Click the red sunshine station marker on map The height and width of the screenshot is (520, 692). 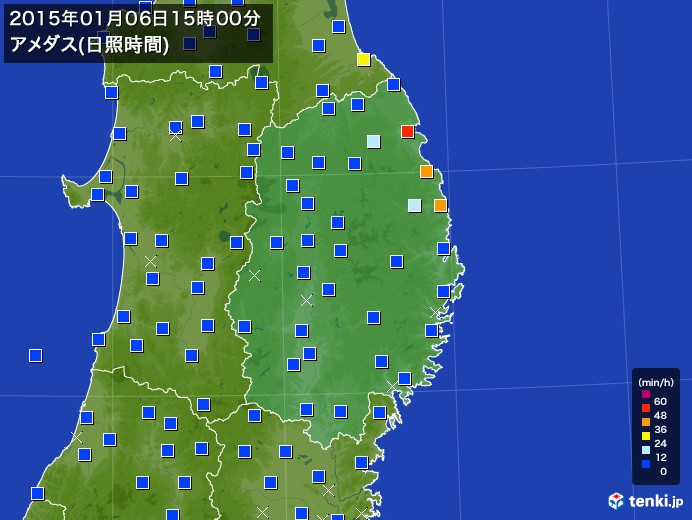click(x=407, y=131)
